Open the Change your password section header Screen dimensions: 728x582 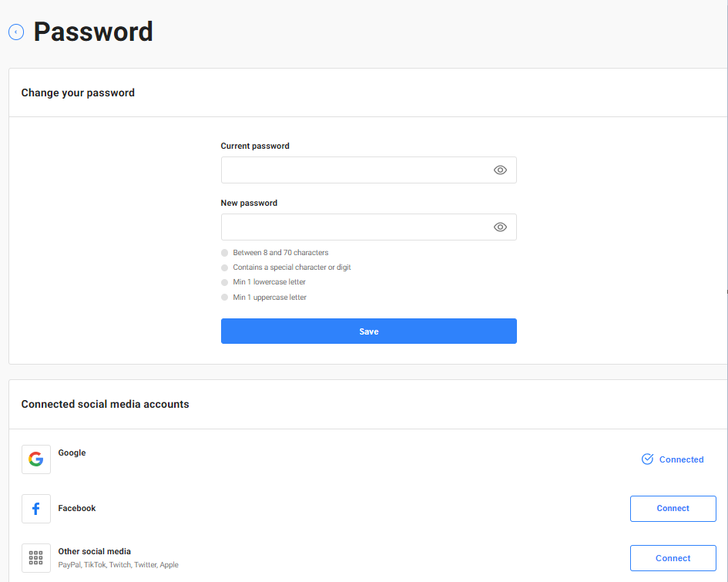77,93
